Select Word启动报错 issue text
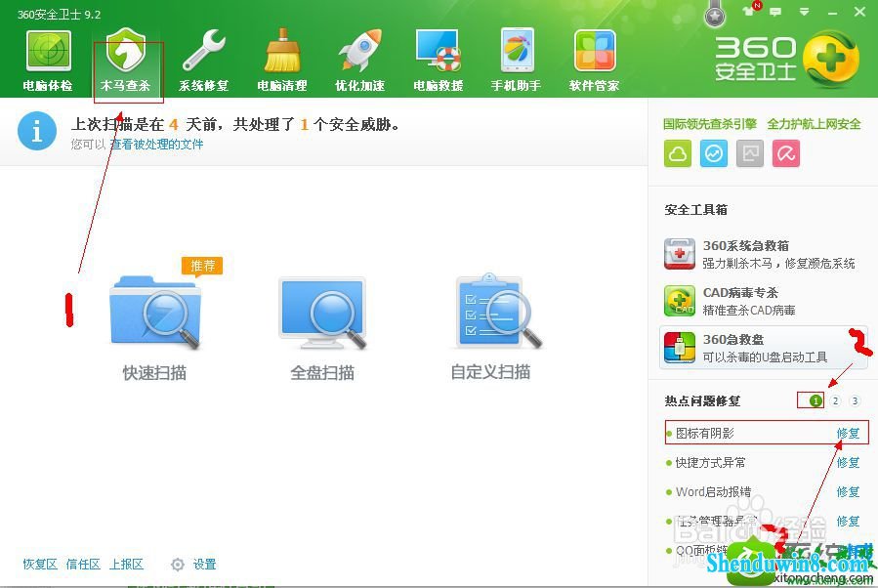The width and height of the screenshot is (878, 588). pos(713,491)
